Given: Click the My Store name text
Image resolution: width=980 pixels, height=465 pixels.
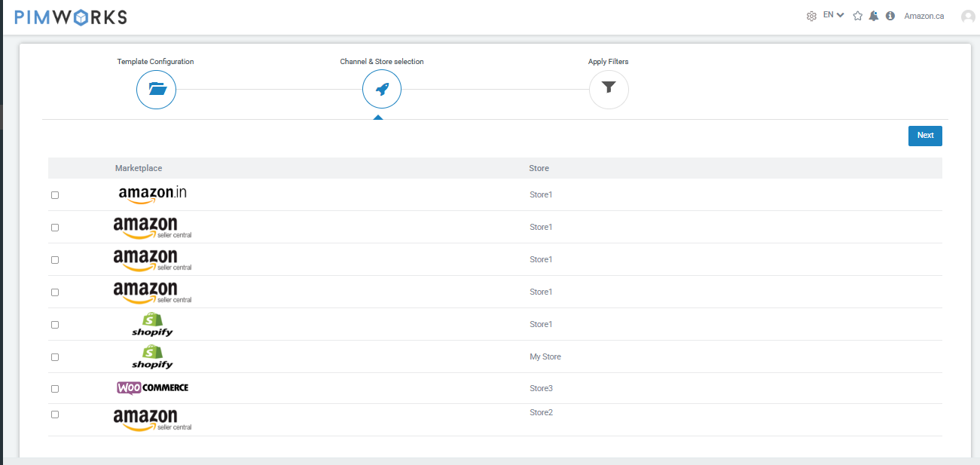Looking at the screenshot, I should point(545,357).
